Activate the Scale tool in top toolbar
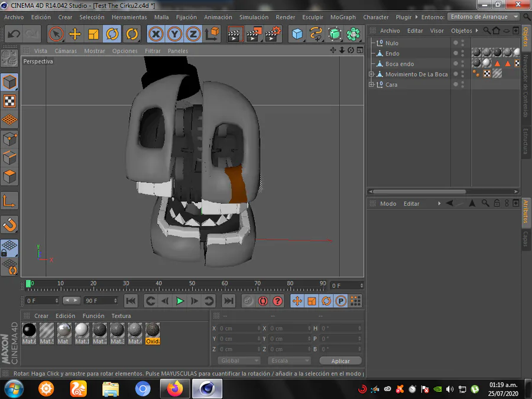Image resolution: width=532 pixels, height=399 pixels. pos(93,34)
